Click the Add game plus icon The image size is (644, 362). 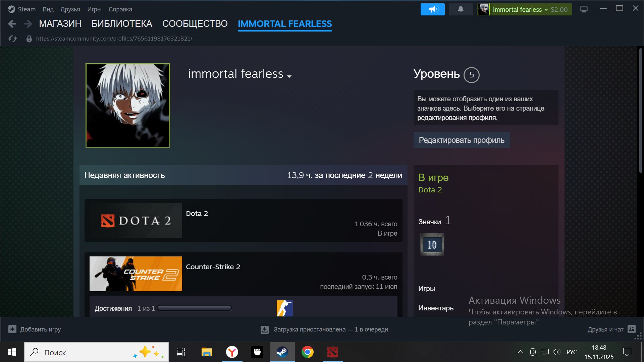(12, 329)
